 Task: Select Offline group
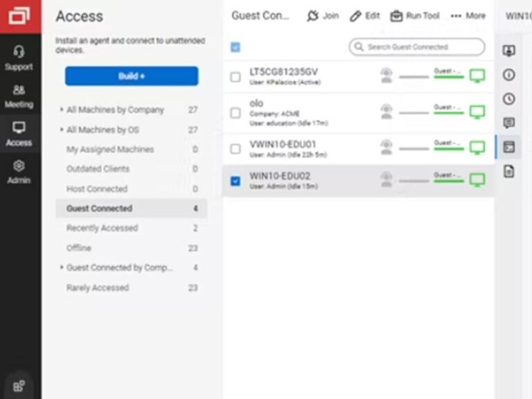click(x=132, y=248)
